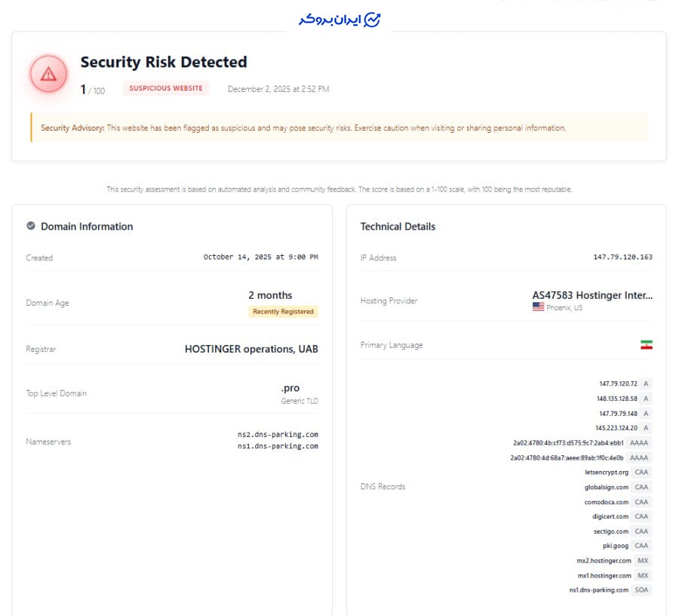Image resolution: width=679 pixels, height=616 pixels.
Task: Click the Technical Details heading
Action: click(398, 226)
